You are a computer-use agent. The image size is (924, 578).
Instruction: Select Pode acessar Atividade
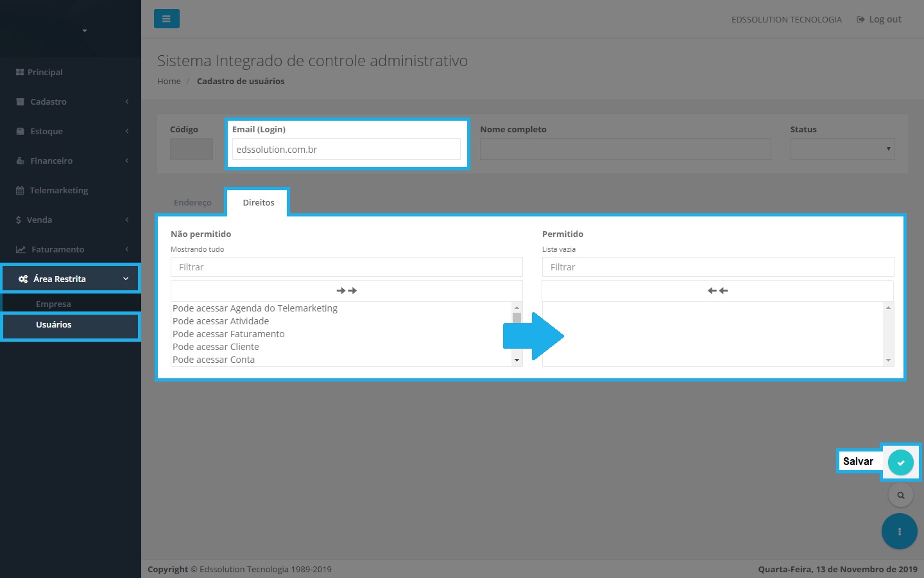tap(221, 321)
